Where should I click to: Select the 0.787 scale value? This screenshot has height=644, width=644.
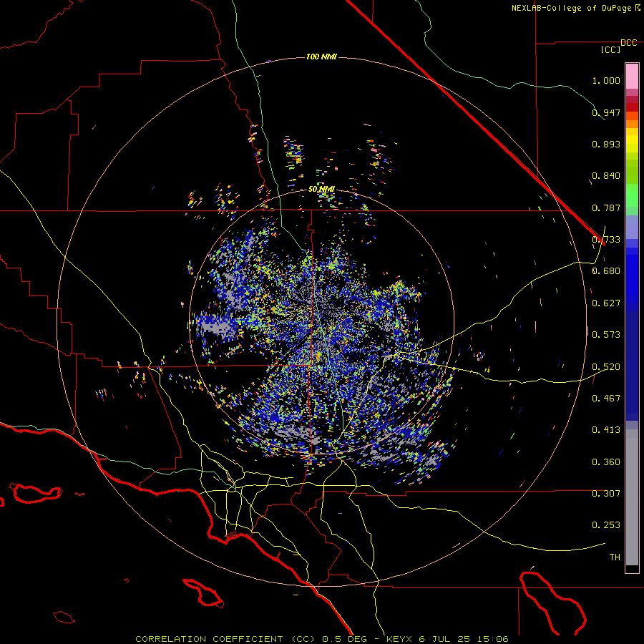point(606,208)
